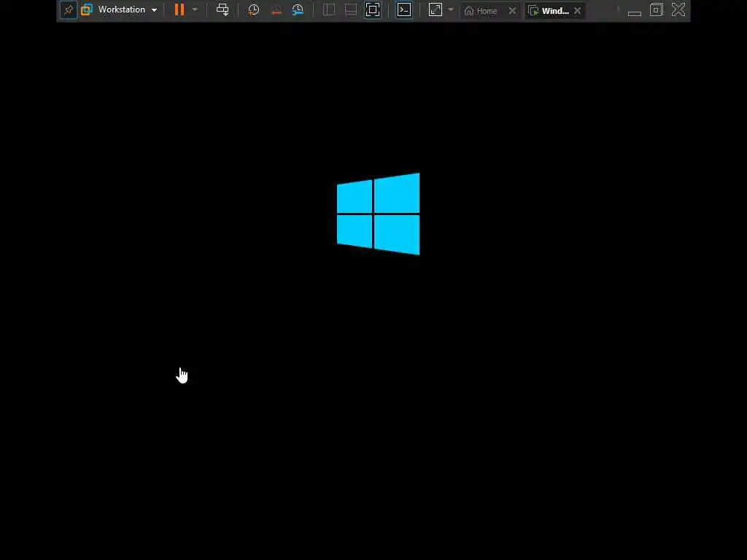Take a snapshot of this virtual machine

point(253,10)
